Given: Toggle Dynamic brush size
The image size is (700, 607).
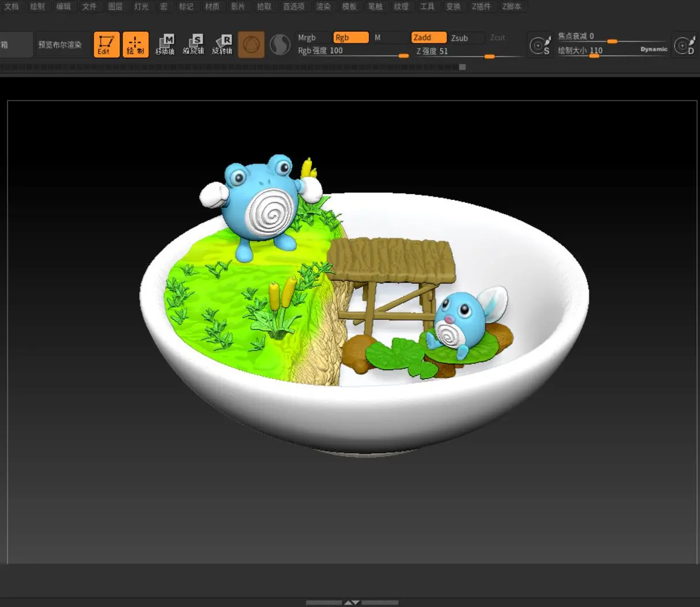Looking at the screenshot, I should [654, 49].
